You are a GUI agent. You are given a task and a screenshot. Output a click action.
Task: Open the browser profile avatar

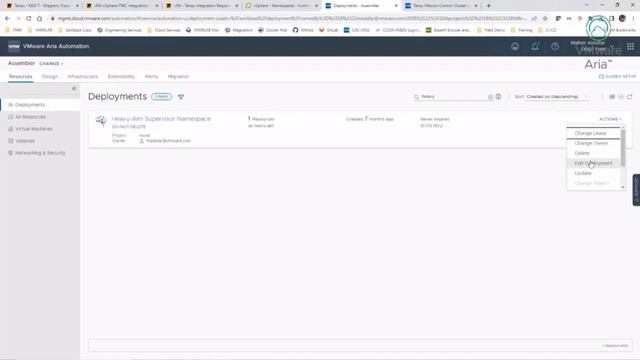(x=622, y=18)
